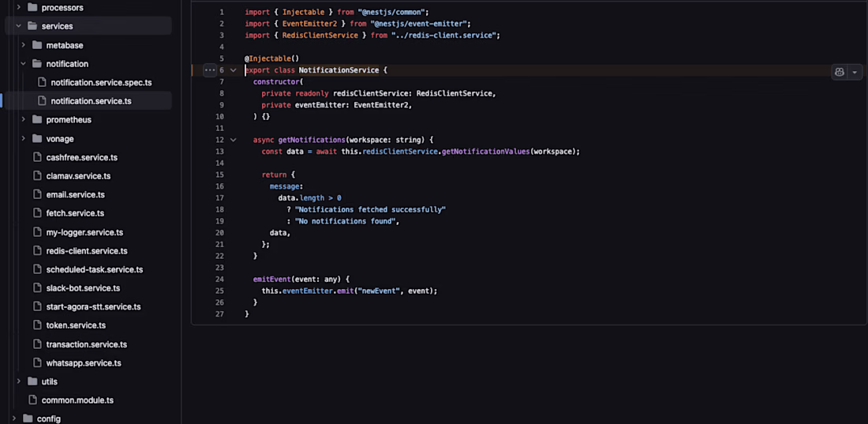Click file icon of common.module.ts
The image size is (868, 424).
32,400
